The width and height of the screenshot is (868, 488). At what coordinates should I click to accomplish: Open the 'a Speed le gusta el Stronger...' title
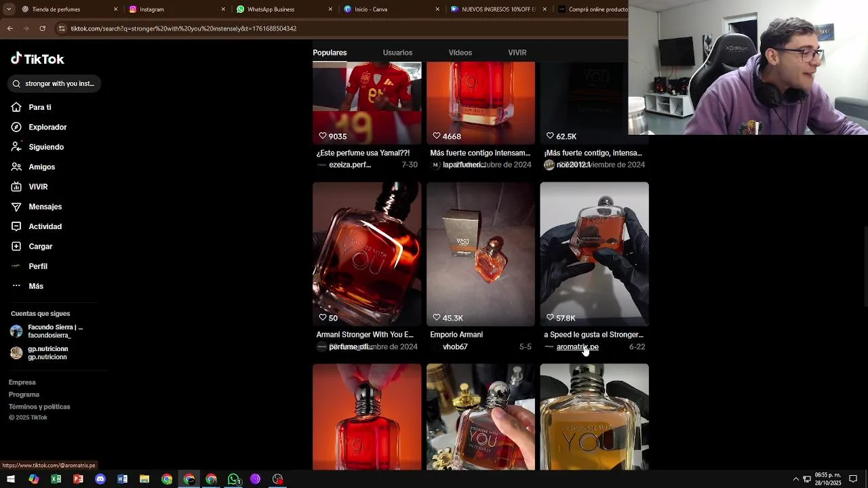pyautogui.click(x=593, y=335)
